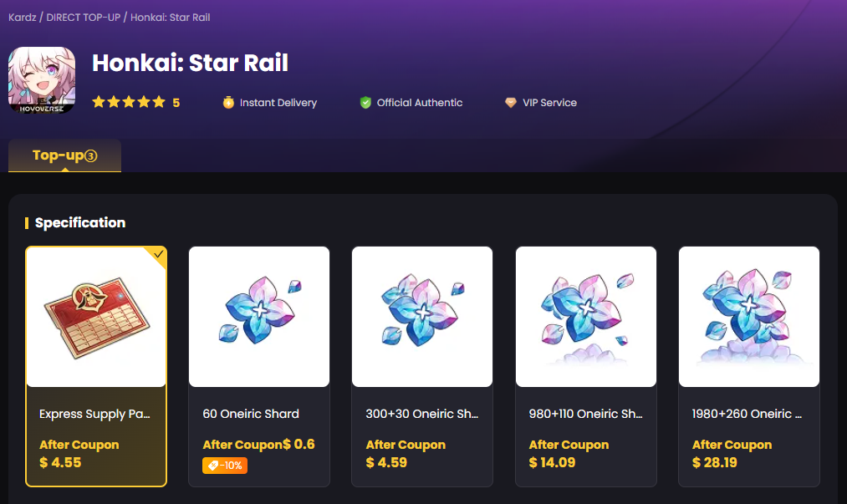Image resolution: width=847 pixels, height=504 pixels.
Task: Click the Official Authentic green check icon
Action: point(365,102)
